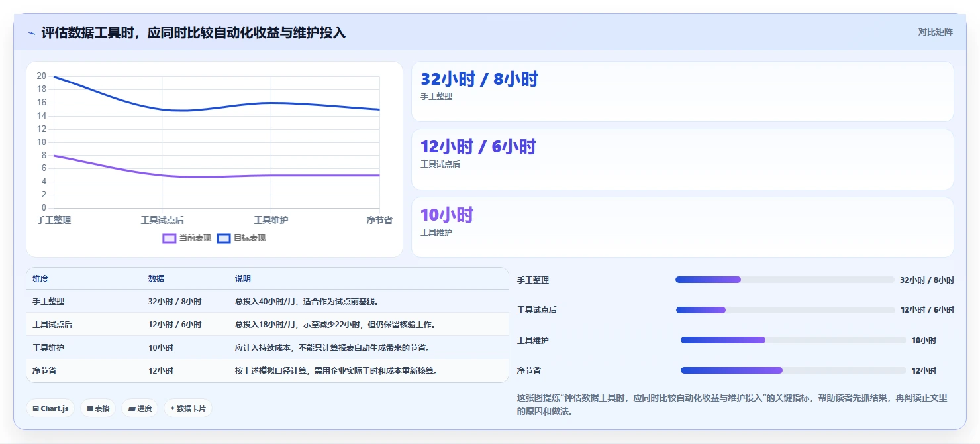Screen dimensions: 980x444
Task: Click the y-axis value 20 in chart
Action: click(42, 76)
